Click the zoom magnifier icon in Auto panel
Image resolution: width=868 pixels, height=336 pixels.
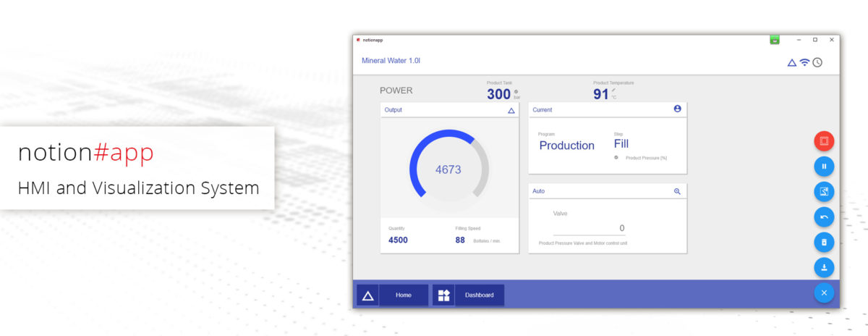click(x=677, y=191)
